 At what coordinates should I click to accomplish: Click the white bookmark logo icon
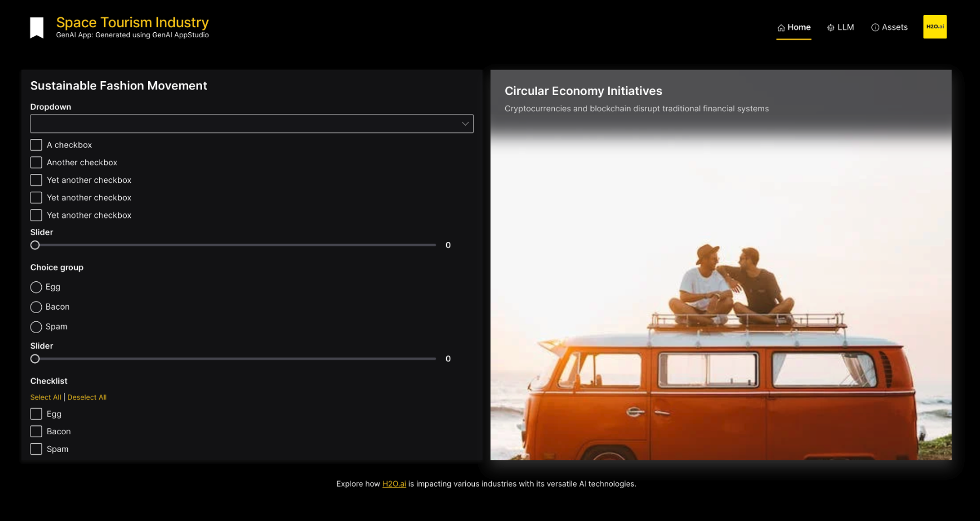point(37,28)
